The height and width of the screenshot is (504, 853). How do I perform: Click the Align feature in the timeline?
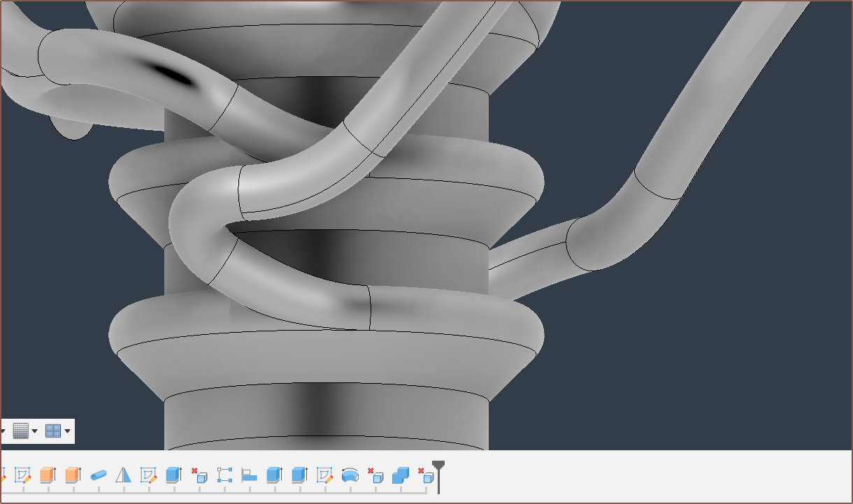pyautogui.click(x=250, y=476)
